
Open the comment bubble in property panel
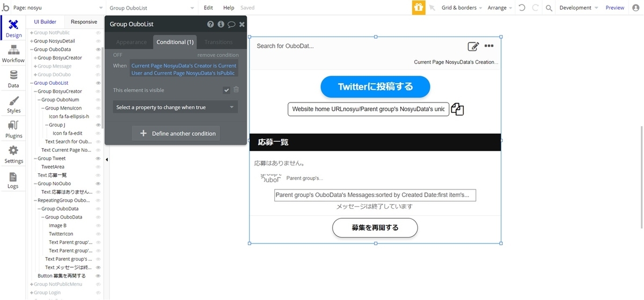coord(231,24)
